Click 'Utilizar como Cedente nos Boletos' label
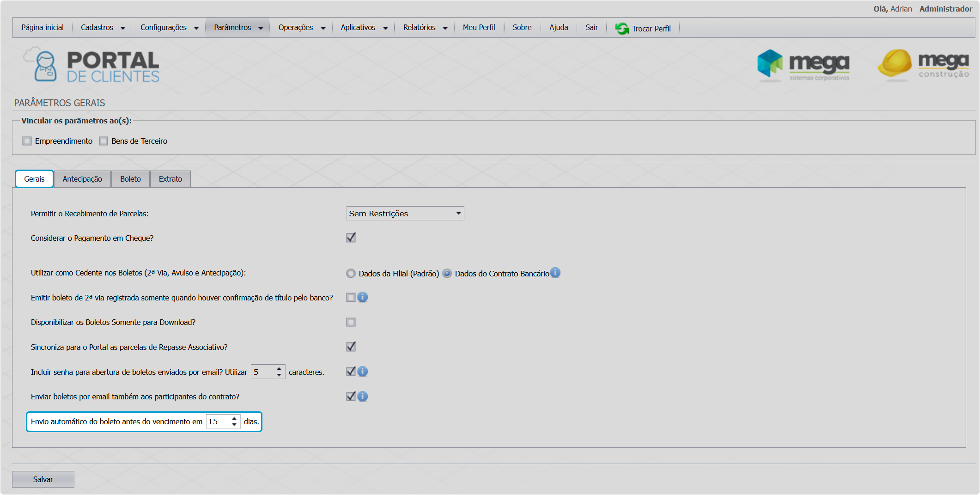This screenshot has width=980, height=495. click(138, 273)
